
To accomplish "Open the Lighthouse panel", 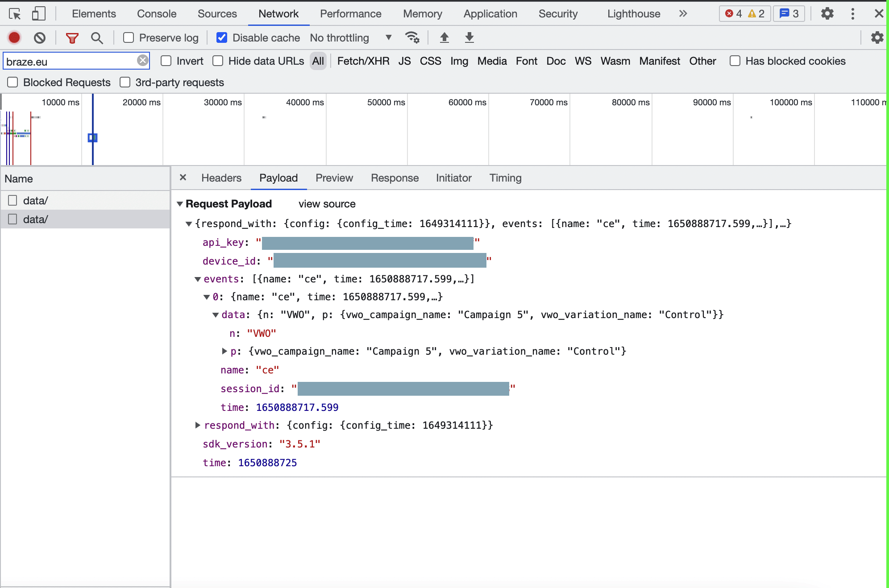I will point(634,14).
